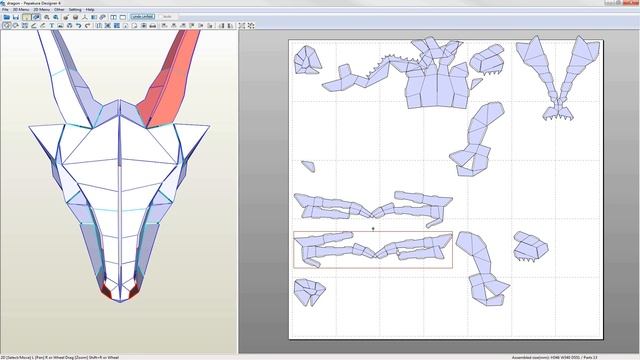Click the split two-pane window layout icon
This screenshot has width=640, height=360.
click(x=113, y=17)
